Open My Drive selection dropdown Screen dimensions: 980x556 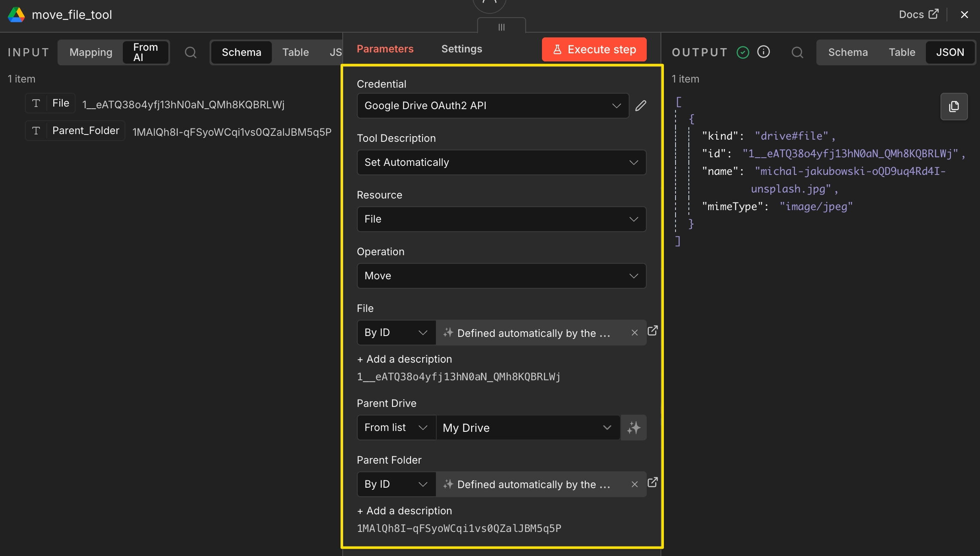pos(528,428)
